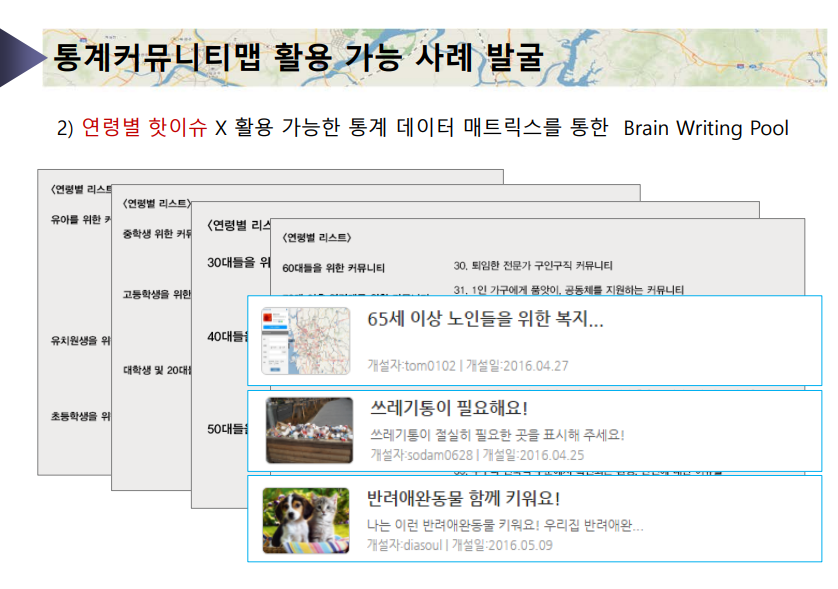Image resolution: width=838 pixels, height=589 pixels.
Task: Click the author name tom0102
Action: pyautogui.click(x=429, y=365)
